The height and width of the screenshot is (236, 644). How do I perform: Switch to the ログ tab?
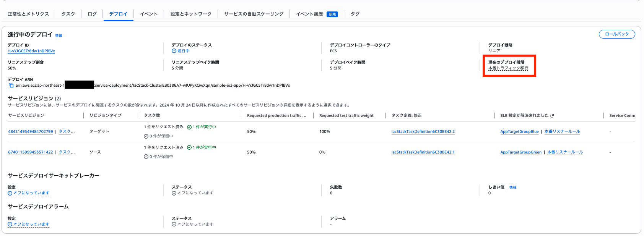point(92,14)
